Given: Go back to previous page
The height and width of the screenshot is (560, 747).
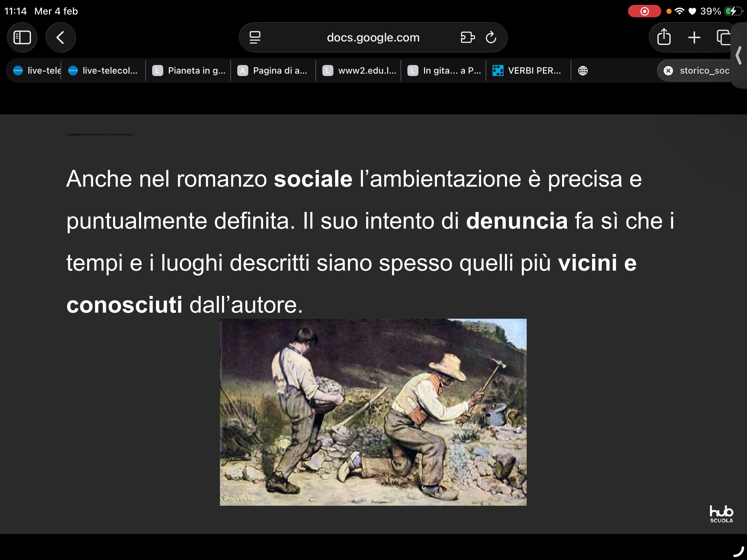Looking at the screenshot, I should pyautogui.click(x=61, y=37).
